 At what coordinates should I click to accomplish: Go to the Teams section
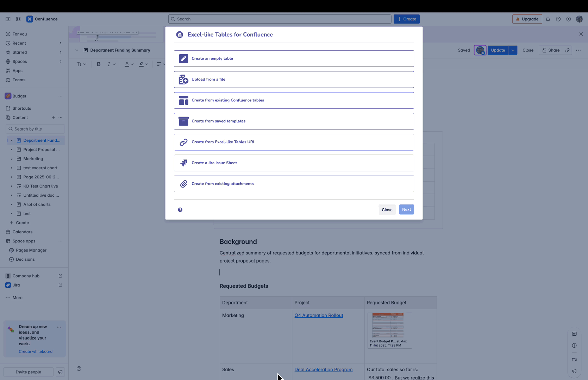pos(19,80)
